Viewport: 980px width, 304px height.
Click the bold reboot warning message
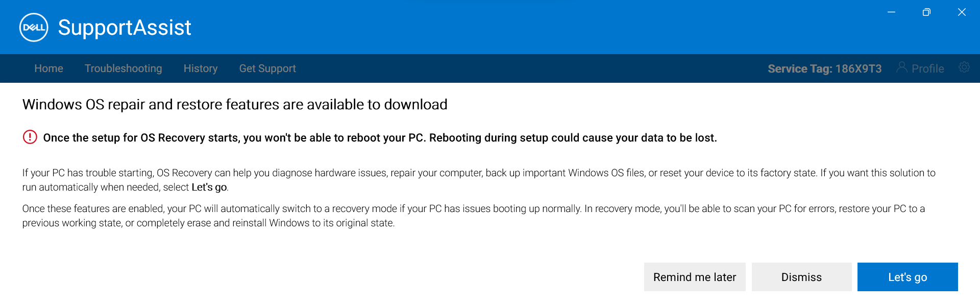click(380, 138)
